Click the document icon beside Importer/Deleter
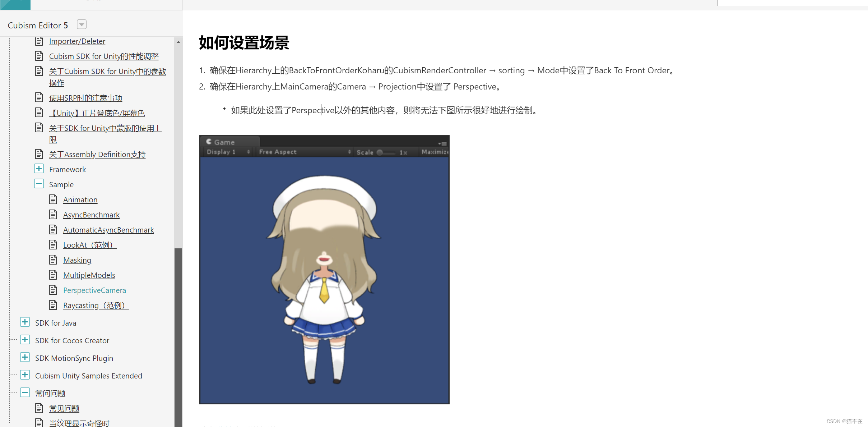Image resolution: width=868 pixels, height=427 pixels. tap(39, 41)
